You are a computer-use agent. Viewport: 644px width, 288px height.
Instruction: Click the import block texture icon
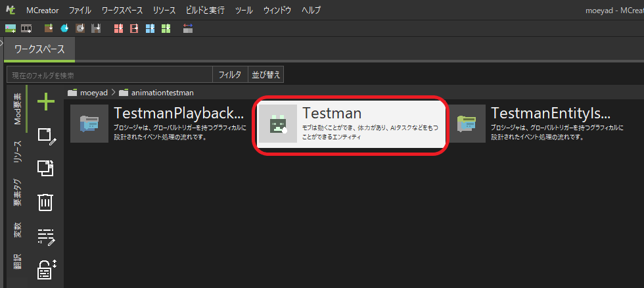(x=49, y=28)
